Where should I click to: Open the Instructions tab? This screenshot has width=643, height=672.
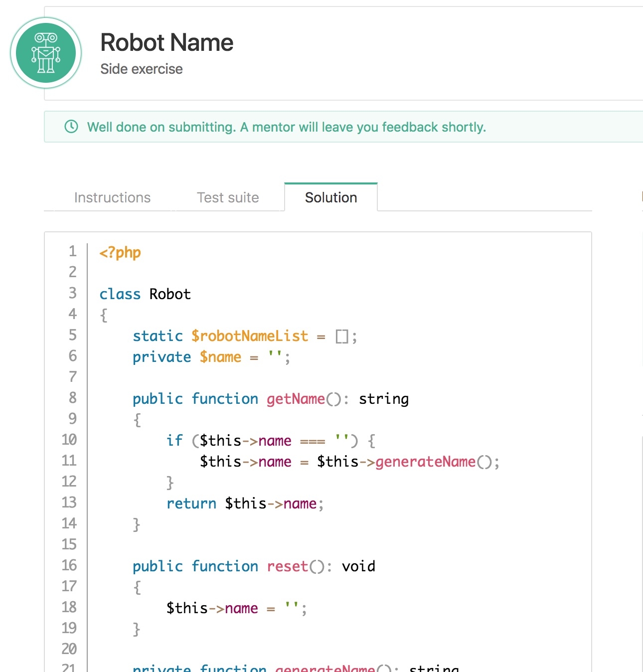(112, 197)
